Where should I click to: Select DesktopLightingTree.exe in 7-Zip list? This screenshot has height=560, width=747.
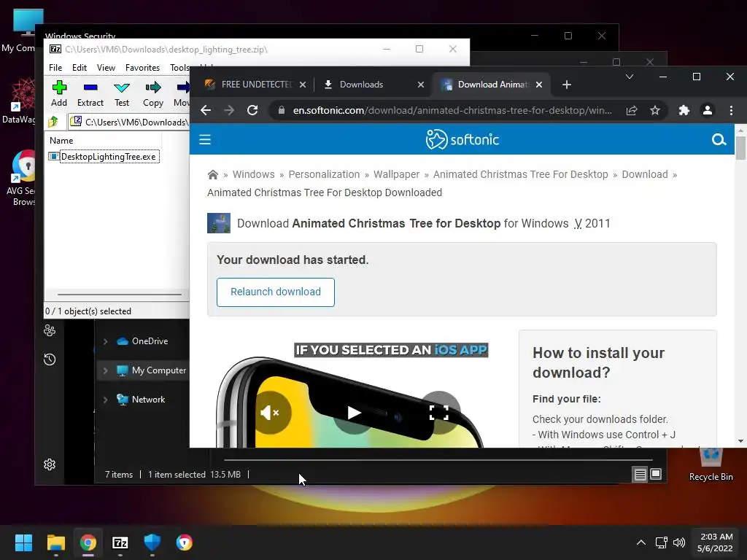pyautogui.click(x=104, y=157)
